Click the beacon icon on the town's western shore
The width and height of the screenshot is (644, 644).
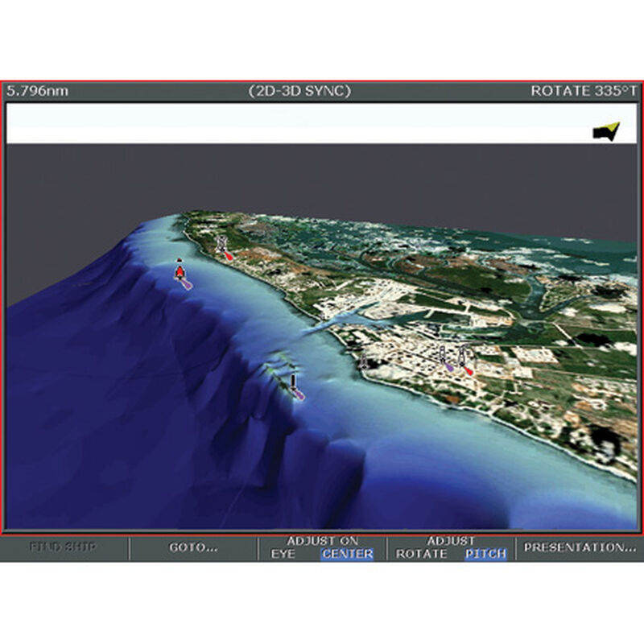point(364,361)
